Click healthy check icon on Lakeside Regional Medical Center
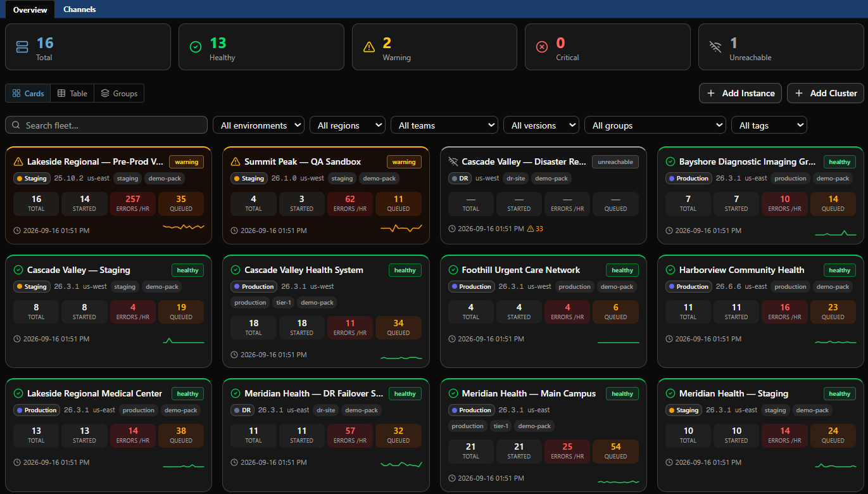 [x=18, y=393]
